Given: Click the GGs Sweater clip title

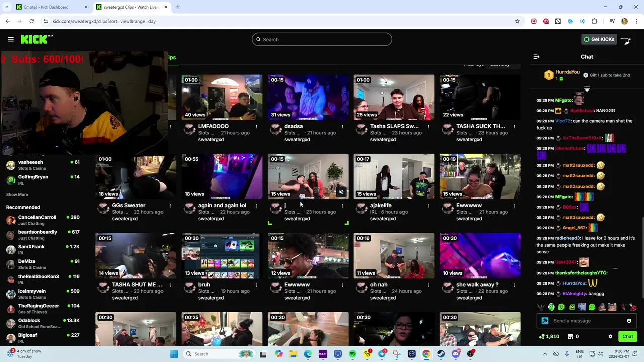Looking at the screenshot, I should (x=128, y=205).
